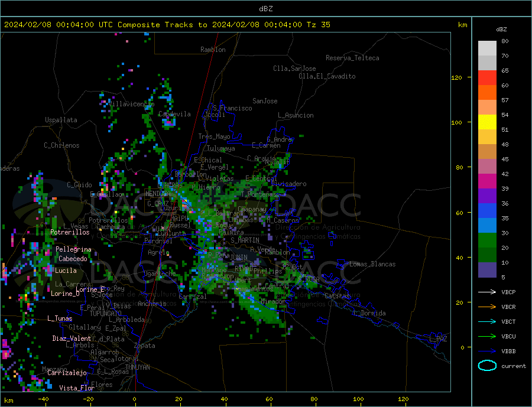Click the orange VBCR arrow in legend
This screenshot has height=407, width=532.
[487, 307]
